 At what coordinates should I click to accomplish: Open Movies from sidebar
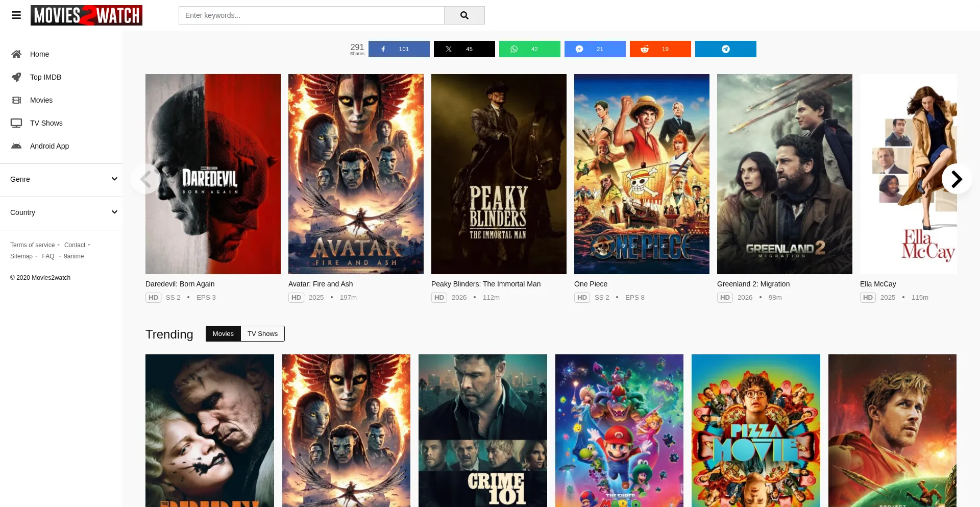(x=41, y=100)
